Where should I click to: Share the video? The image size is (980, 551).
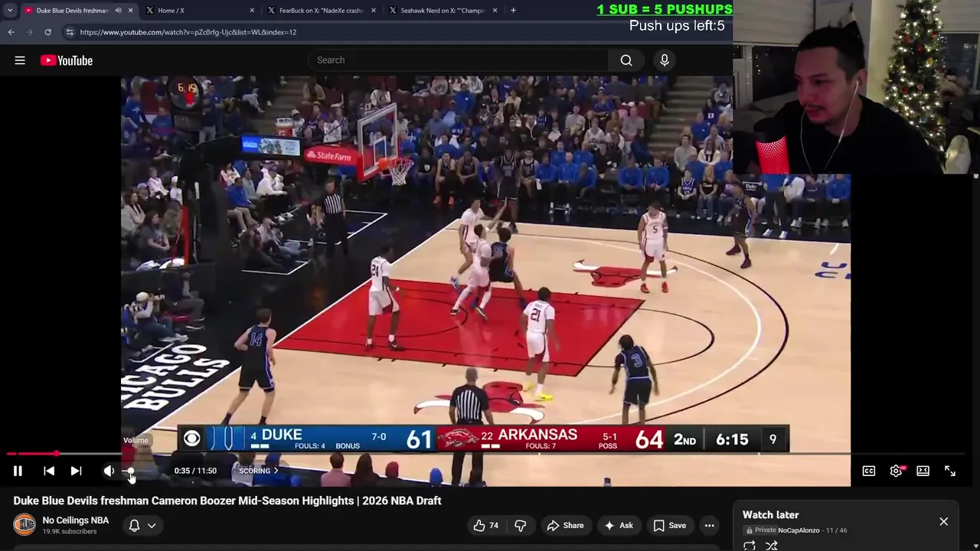(565, 525)
